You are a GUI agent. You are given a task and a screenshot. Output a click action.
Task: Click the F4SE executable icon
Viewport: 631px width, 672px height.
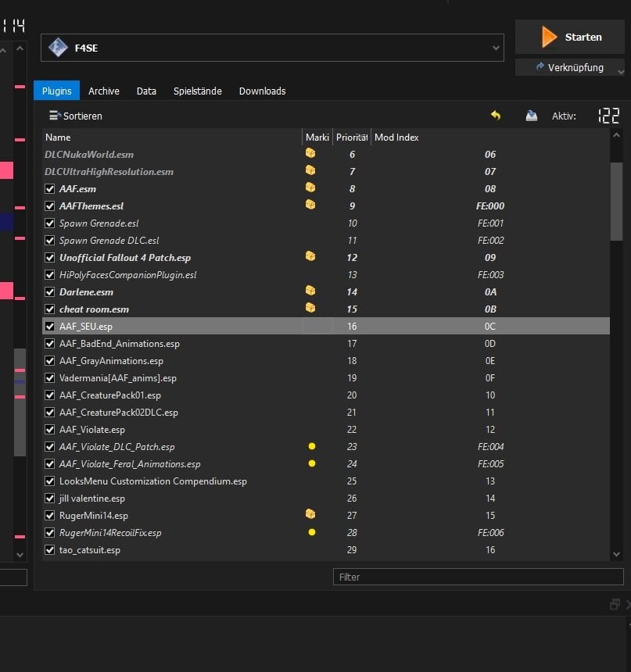click(58, 48)
